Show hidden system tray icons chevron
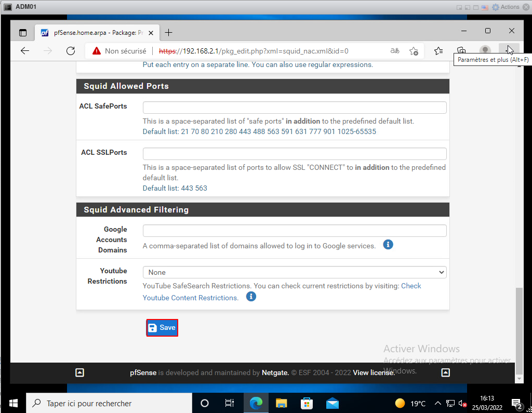Viewport: 532px width, 413px height. (x=437, y=403)
